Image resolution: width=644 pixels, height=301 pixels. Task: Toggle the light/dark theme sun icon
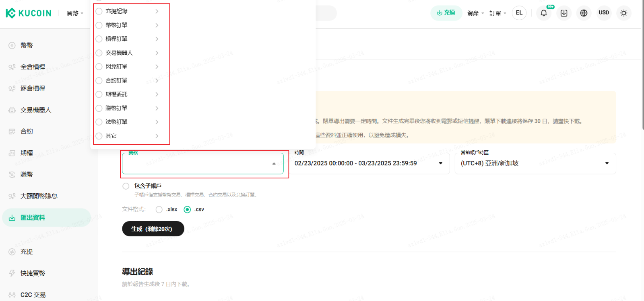point(624,13)
